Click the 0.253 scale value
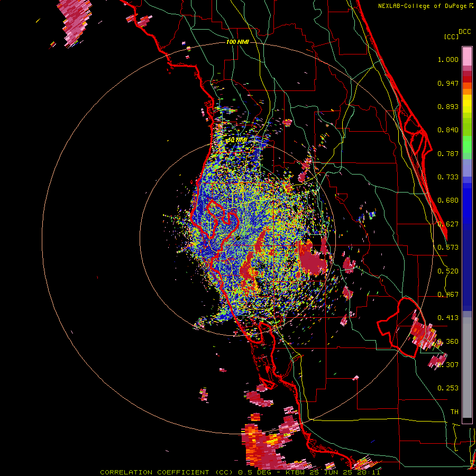 [x=448, y=388]
